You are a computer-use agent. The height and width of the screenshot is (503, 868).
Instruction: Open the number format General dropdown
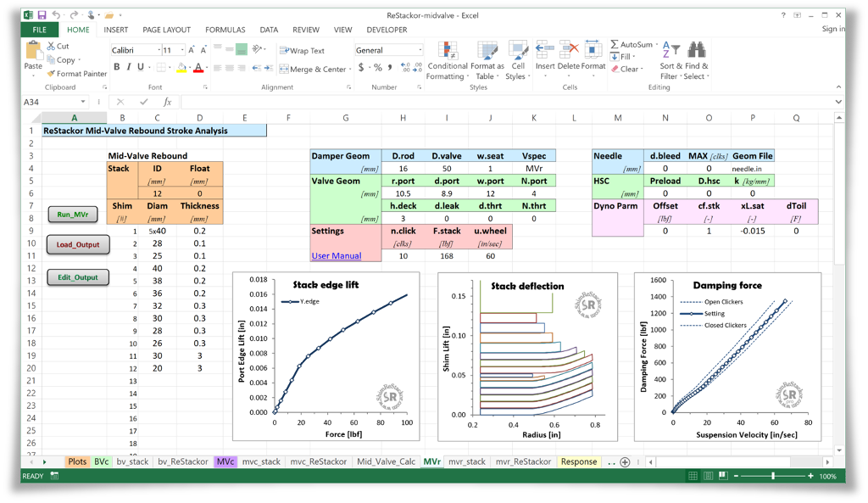coord(420,50)
